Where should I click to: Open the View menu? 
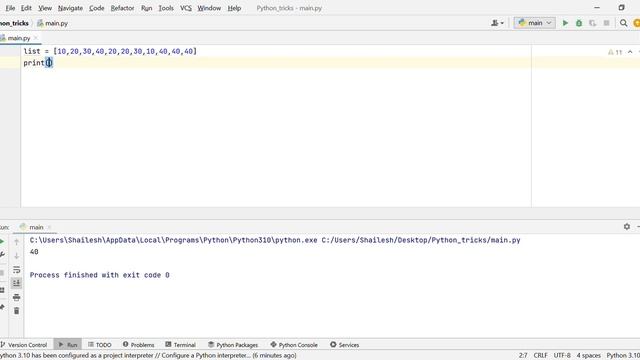point(45,8)
